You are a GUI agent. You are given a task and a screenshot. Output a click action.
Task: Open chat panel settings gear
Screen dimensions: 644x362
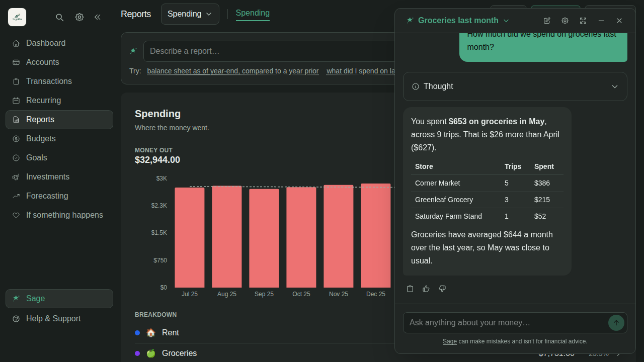[x=565, y=21]
